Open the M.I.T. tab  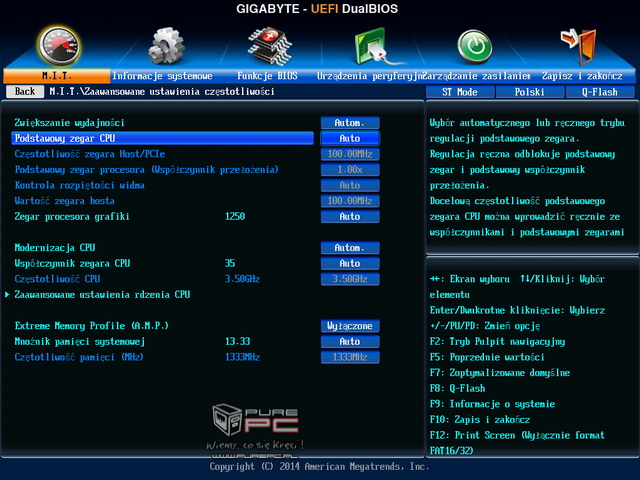point(57,76)
